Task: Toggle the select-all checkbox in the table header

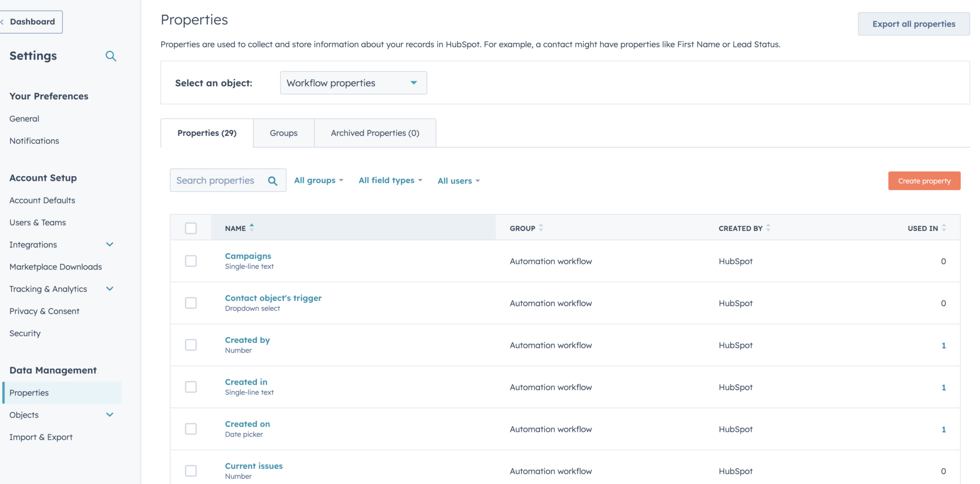Action: [x=191, y=228]
